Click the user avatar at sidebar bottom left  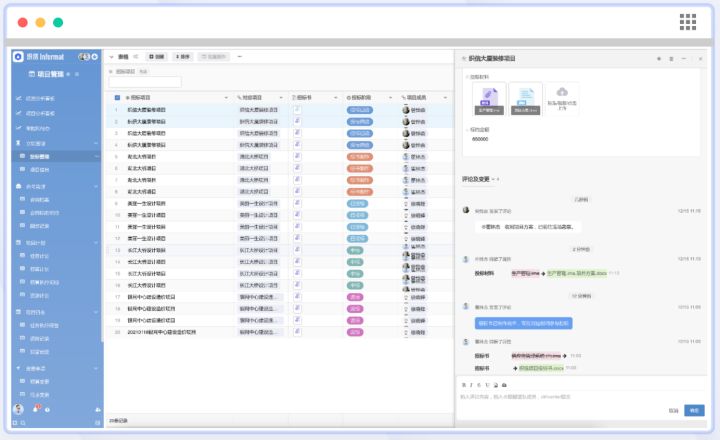(18, 410)
